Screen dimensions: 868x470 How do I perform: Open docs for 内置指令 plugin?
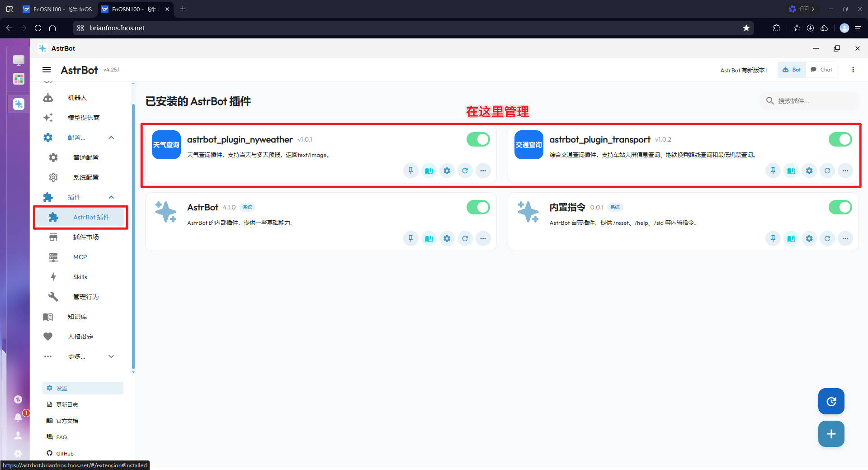(x=791, y=238)
